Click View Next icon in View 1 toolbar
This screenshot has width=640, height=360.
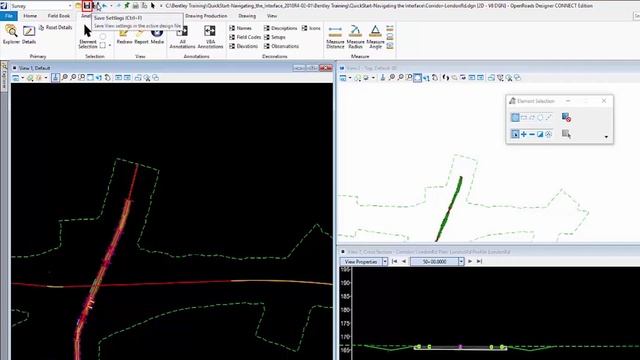[x=127, y=78]
